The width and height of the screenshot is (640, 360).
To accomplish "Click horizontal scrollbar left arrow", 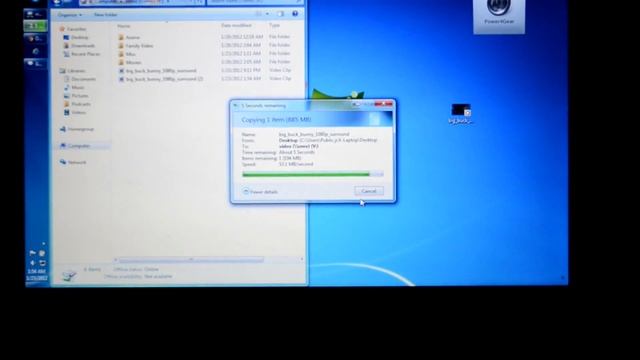I will click(116, 260).
